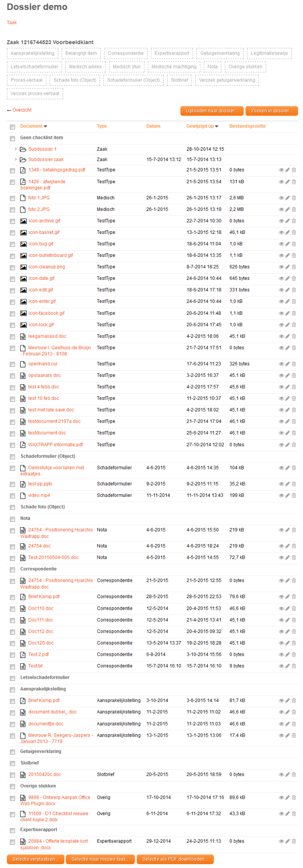The height and width of the screenshot is (868, 303).
Task: Expand the Subdossier 1 chevron
Action: 16,149
